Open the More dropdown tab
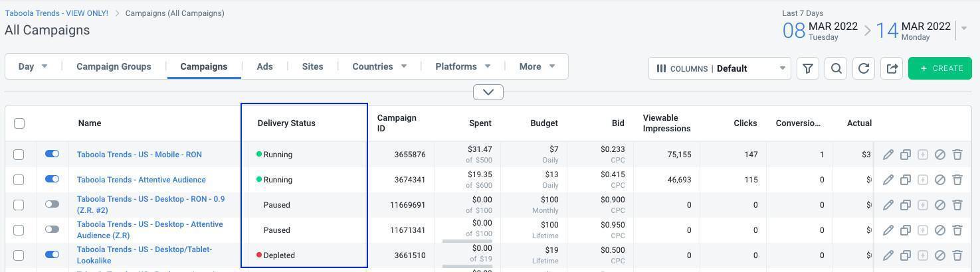Viewport: 980px width, 272px height. point(537,66)
